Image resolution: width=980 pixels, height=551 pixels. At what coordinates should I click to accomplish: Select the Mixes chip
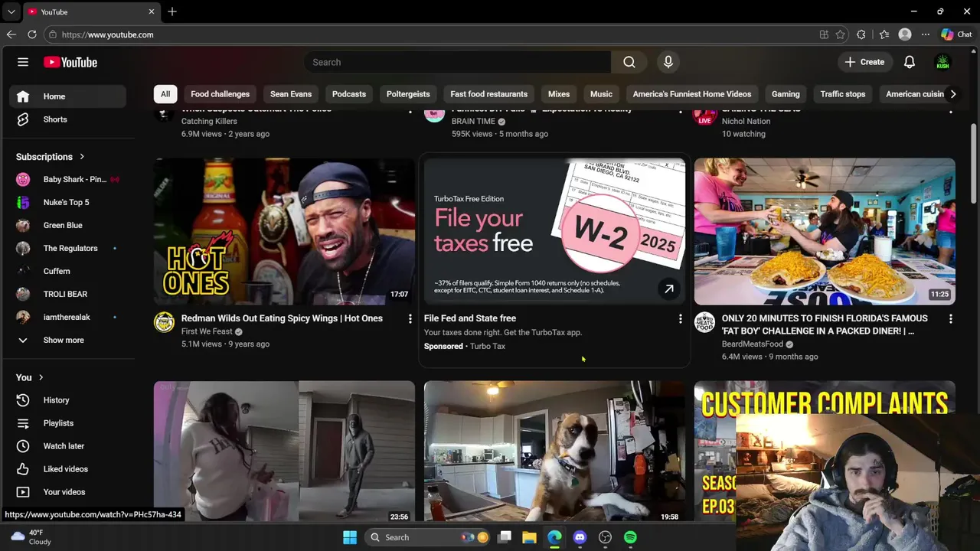pyautogui.click(x=559, y=94)
